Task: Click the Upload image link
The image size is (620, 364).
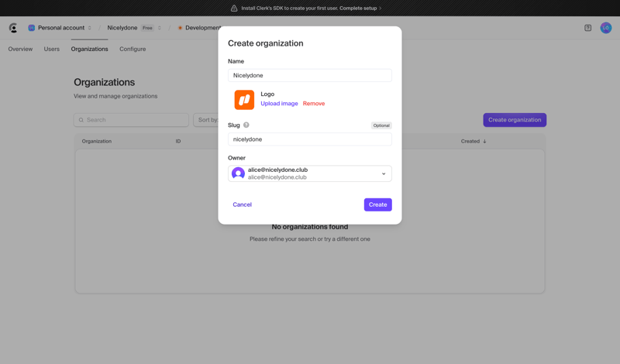Action: (279, 104)
